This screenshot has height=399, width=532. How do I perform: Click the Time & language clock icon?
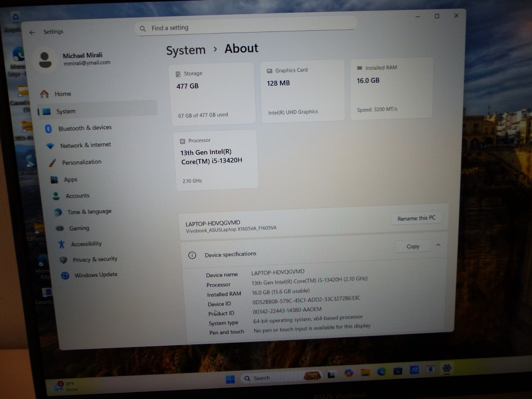point(58,212)
